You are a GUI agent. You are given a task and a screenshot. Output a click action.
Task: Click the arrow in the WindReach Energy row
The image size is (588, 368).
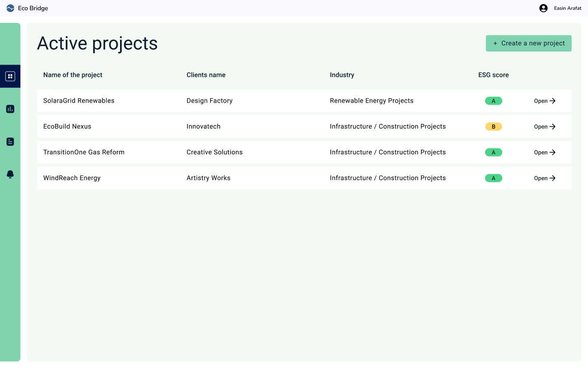552,178
